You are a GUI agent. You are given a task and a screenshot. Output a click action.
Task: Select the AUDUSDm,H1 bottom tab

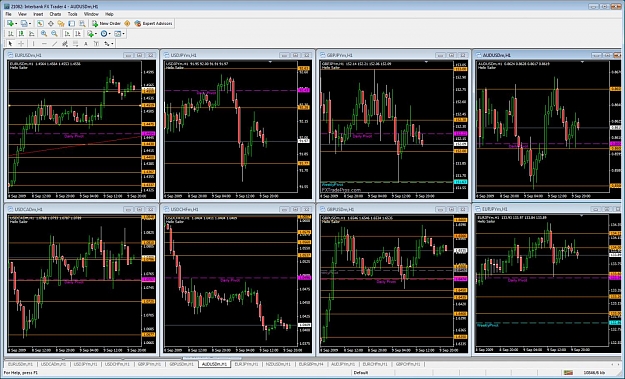tap(214, 364)
